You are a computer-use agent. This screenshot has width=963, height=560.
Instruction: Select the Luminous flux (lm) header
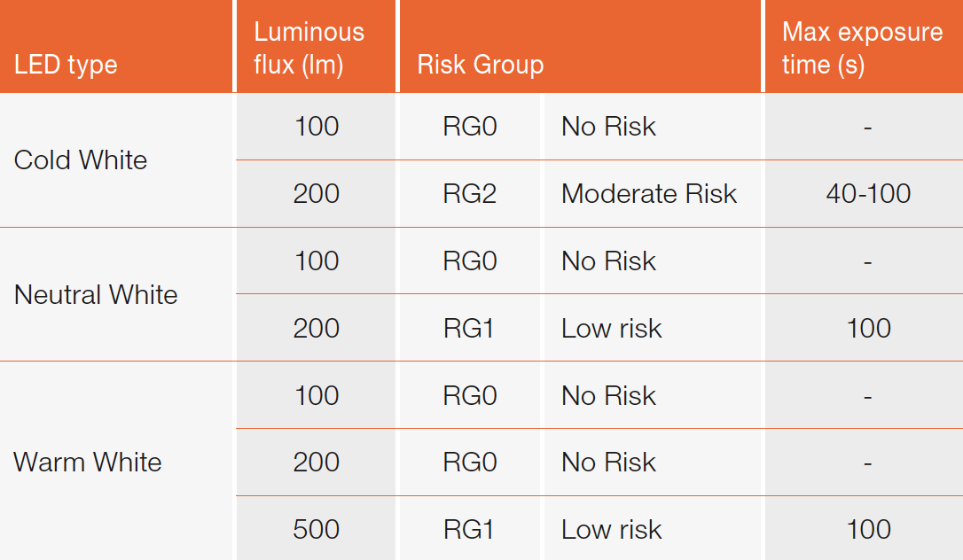[x=309, y=48]
